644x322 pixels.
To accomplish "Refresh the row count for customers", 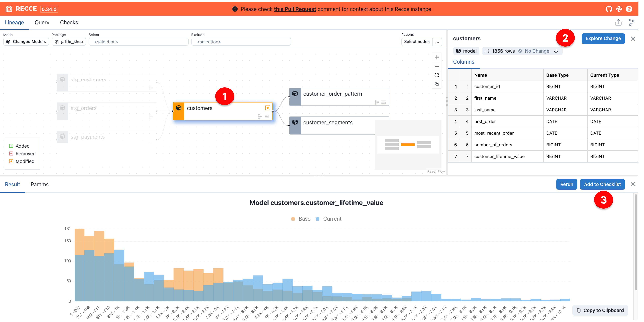I will tap(556, 51).
